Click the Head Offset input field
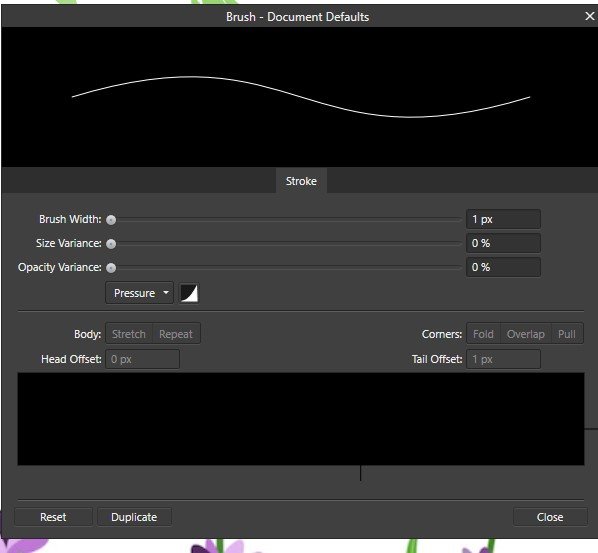This screenshot has height=553, width=598. (142, 359)
